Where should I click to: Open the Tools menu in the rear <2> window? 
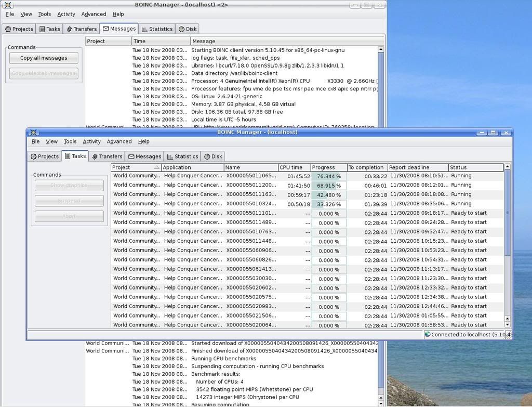pyautogui.click(x=45, y=14)
